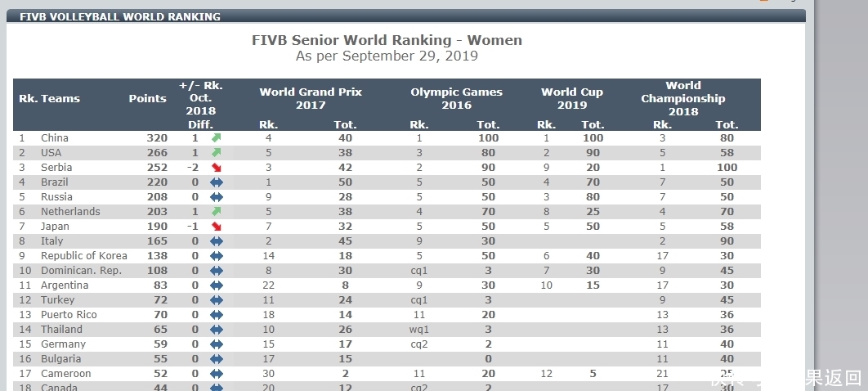
Task: Click the FIVB Senior World Ranking - Women heading
Action: (387, 40)
